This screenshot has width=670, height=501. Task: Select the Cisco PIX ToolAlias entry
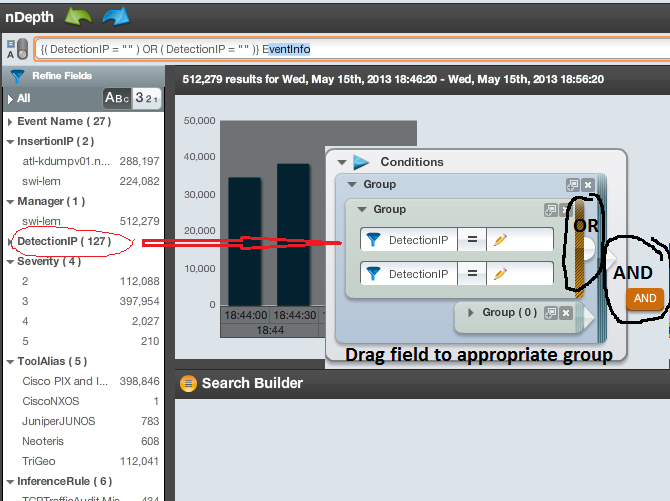pos(91,381)
